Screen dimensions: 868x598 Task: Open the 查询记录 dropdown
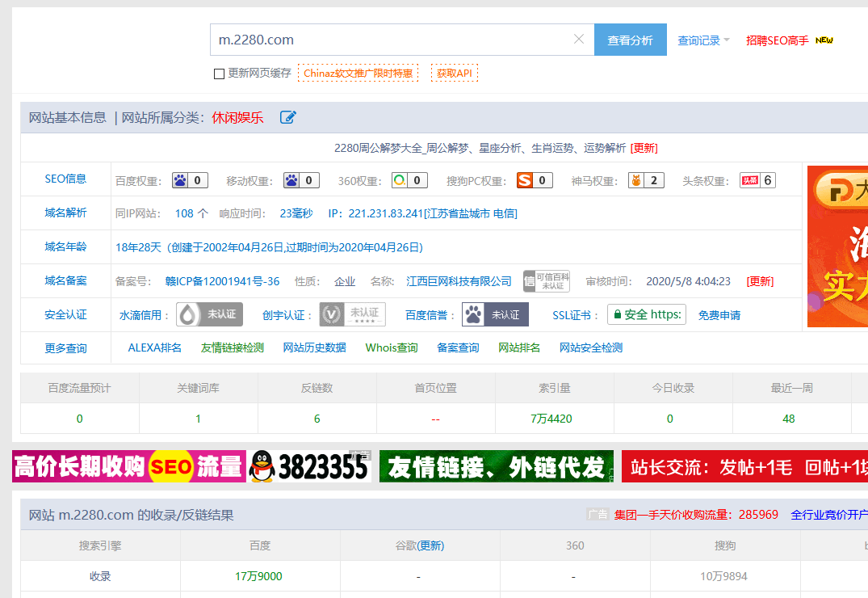coord(703,40)
